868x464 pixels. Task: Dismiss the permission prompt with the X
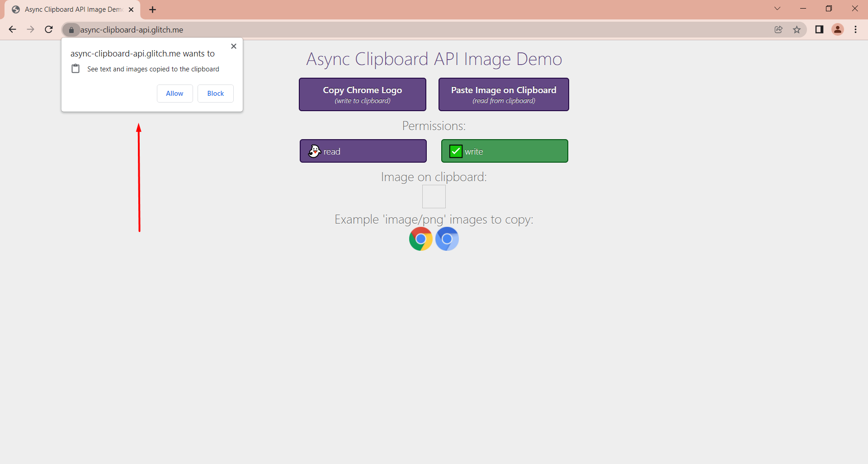coord(234,46)
